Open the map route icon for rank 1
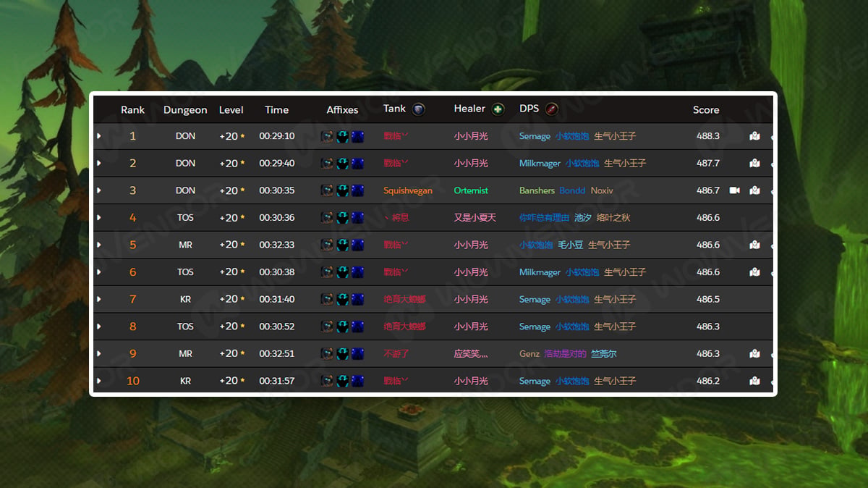Image resolution: width=868 pixels, height=488 pixels. (x=754, y=136)
